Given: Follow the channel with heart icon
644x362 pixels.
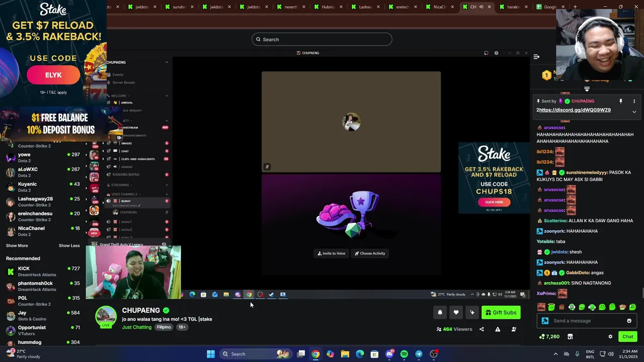Looking at the screenshot, I should [456, 312].
